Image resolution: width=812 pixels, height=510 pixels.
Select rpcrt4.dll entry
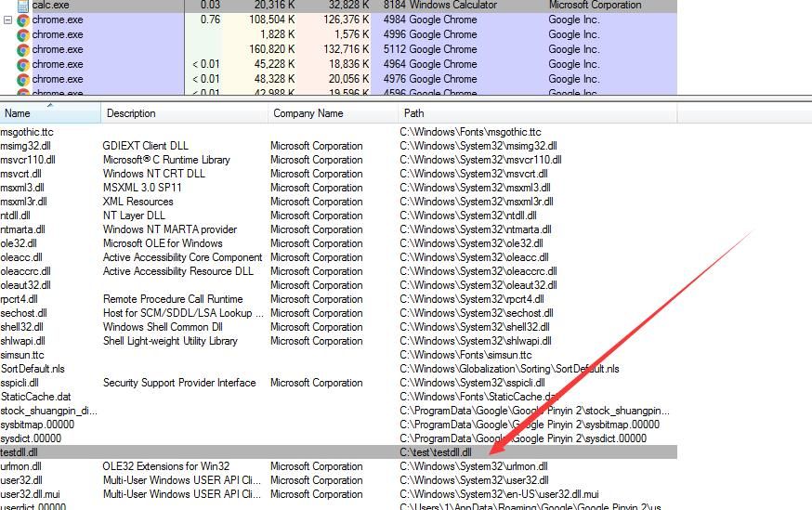(x=20, y=299)
